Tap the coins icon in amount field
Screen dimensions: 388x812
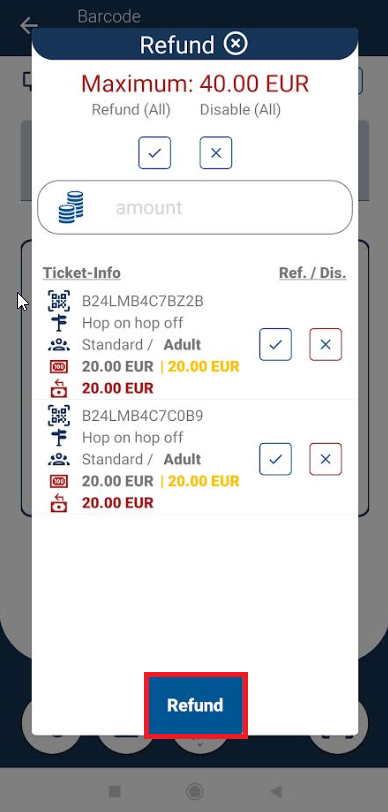click(71, 207)
